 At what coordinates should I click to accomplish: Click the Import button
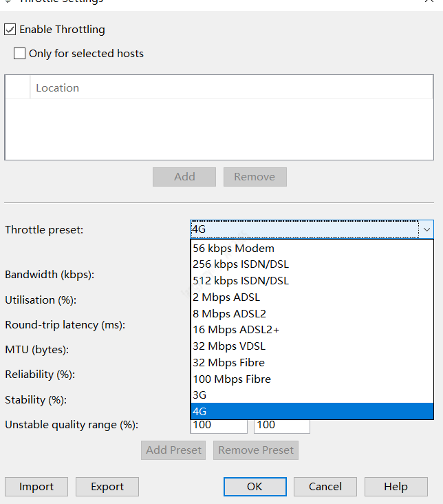(x=36, y=487)
